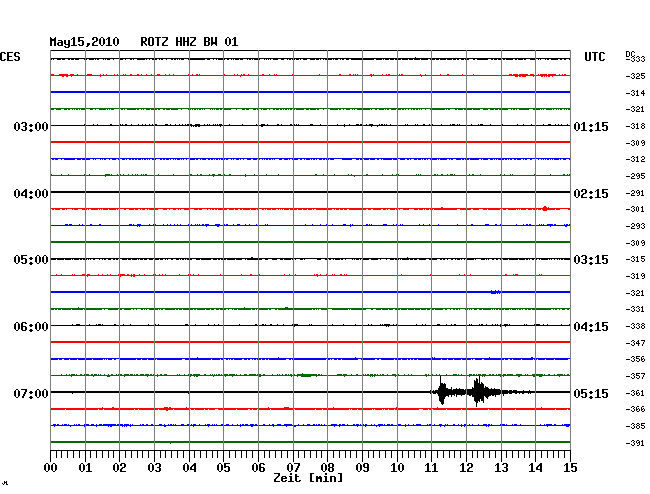
Task: Click the "05:15" UTC time label
Action: click(591, 393)
